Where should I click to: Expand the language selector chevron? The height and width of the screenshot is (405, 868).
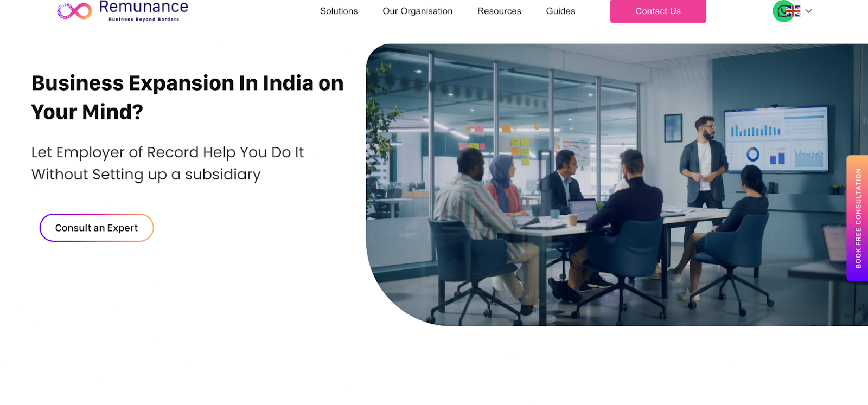808,11
